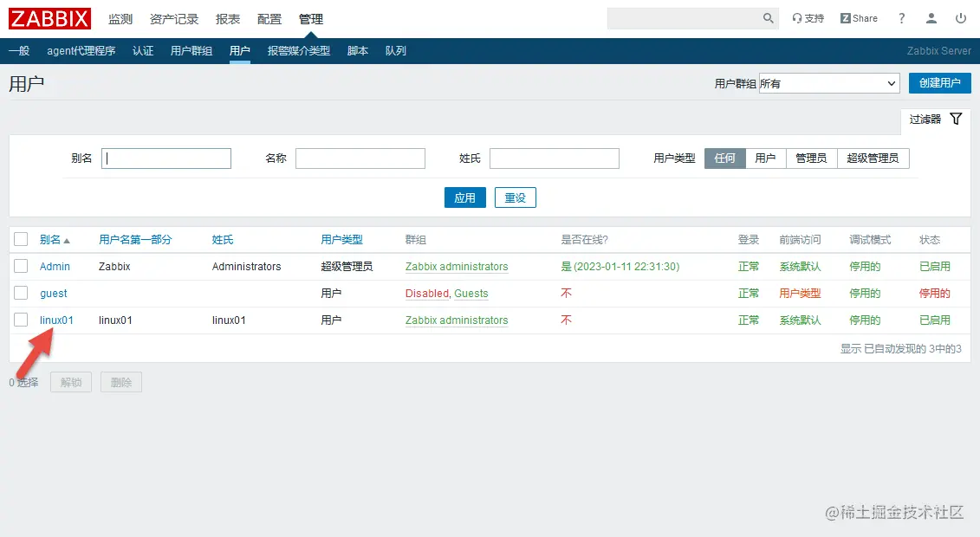Screen dimensions: 980x537
Task: Open the user profile icon
Action: [931, 19]
